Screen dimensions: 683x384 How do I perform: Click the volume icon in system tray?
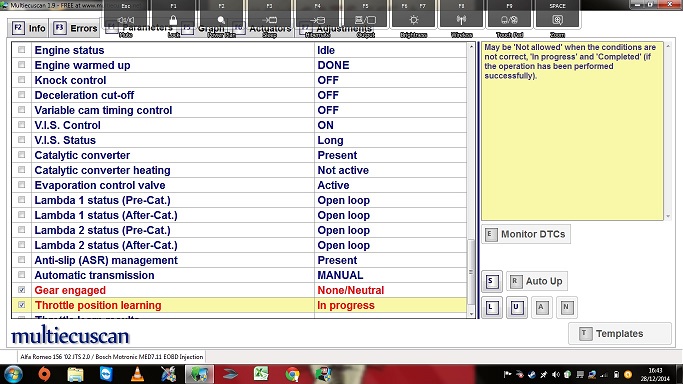pyautogui.click(x=556, y=374)
